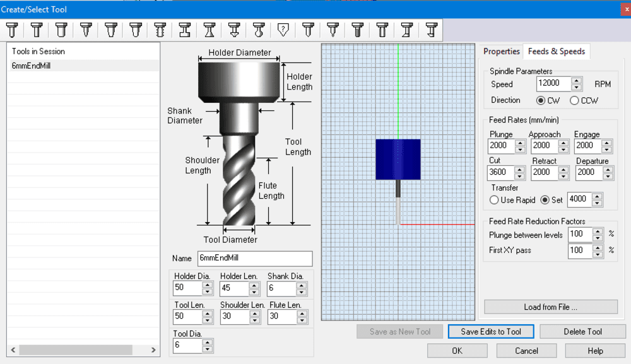
Task: Select the Center Drill tool icon
Action: pos(333,30)
